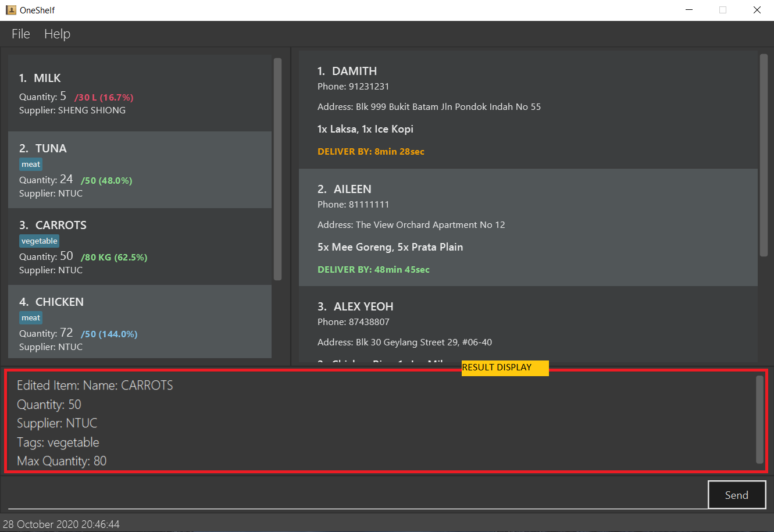Click the OneShelf app icon in title bar

(10, 10)
